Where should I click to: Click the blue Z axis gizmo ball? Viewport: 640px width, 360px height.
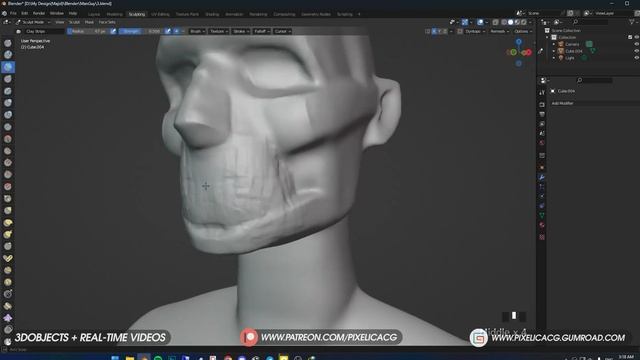(518, 42)
